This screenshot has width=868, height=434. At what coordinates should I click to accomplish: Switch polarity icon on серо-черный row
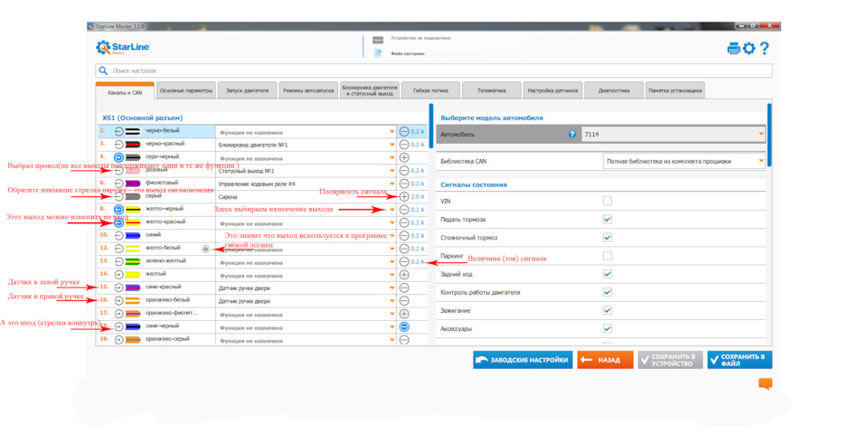coord(404,157)
